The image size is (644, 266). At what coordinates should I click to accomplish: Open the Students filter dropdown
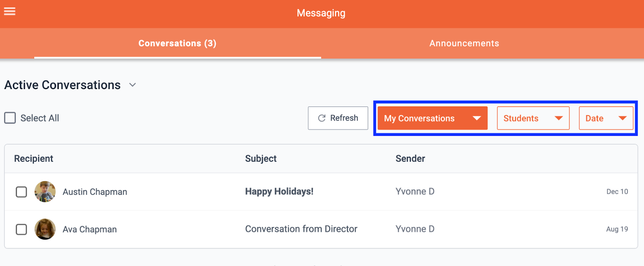[533, 118]
